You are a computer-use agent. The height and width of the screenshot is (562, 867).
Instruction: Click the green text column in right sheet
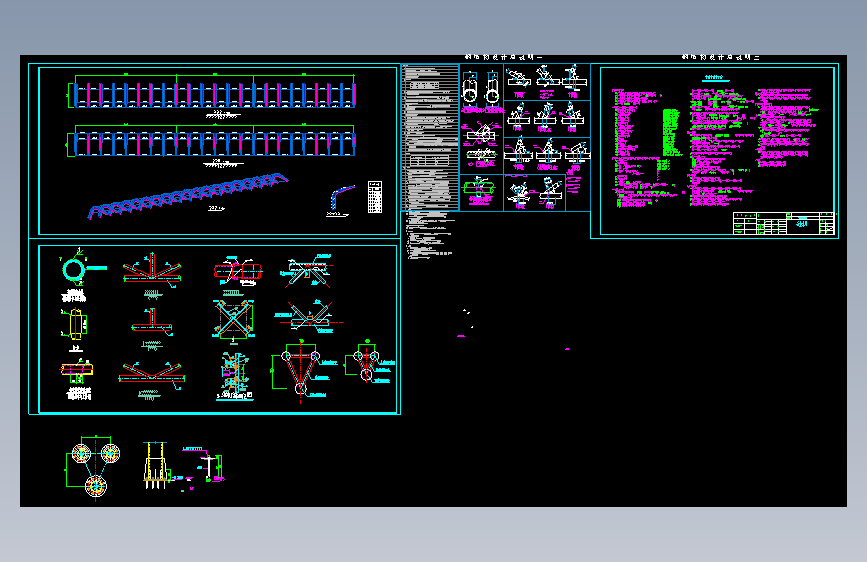[671, 133]
